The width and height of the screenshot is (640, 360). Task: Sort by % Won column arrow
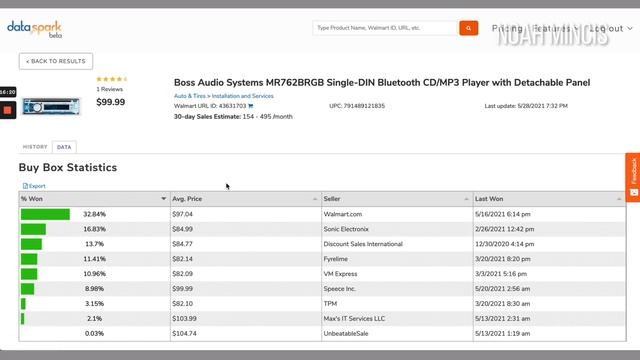coord(163,199)
